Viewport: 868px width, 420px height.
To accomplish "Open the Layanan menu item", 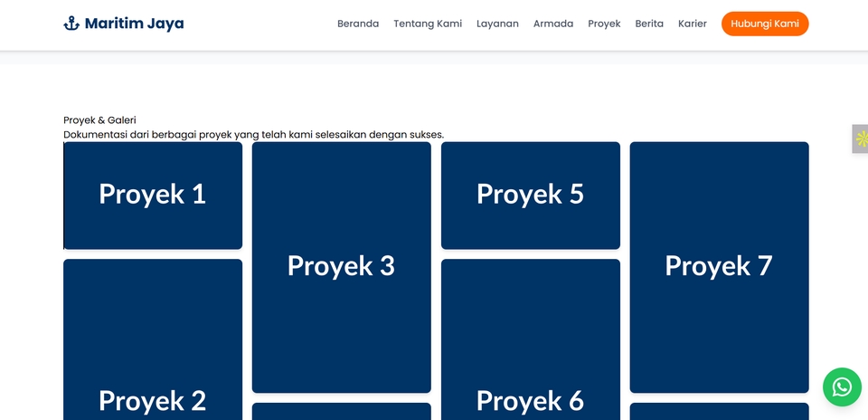I will [x=497, y=24].
